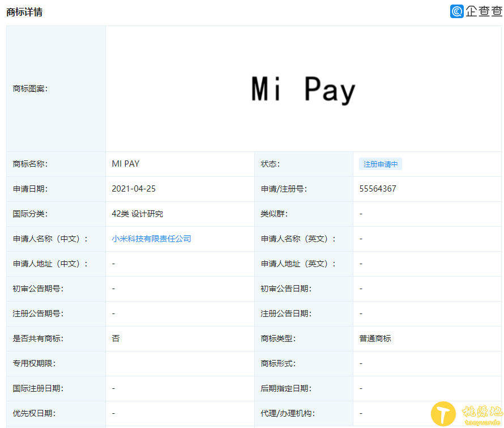The width and height of the screenshot is (504, 428).
Task: Select the 是否共有商标 value 否
Action: point(116,338)
